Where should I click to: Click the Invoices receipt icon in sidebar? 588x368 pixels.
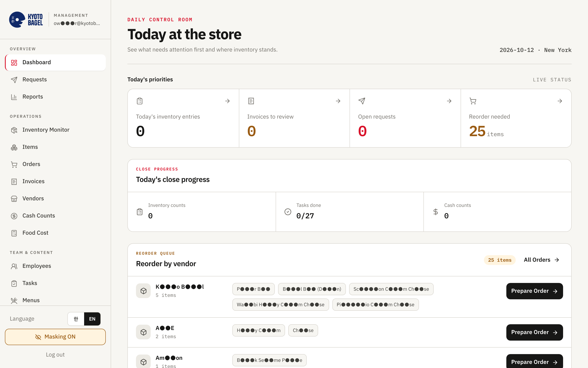[14, 182]
